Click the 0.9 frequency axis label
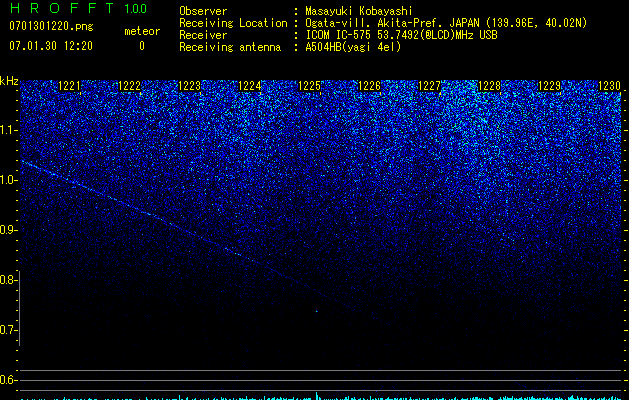 [x=9, y=230]
